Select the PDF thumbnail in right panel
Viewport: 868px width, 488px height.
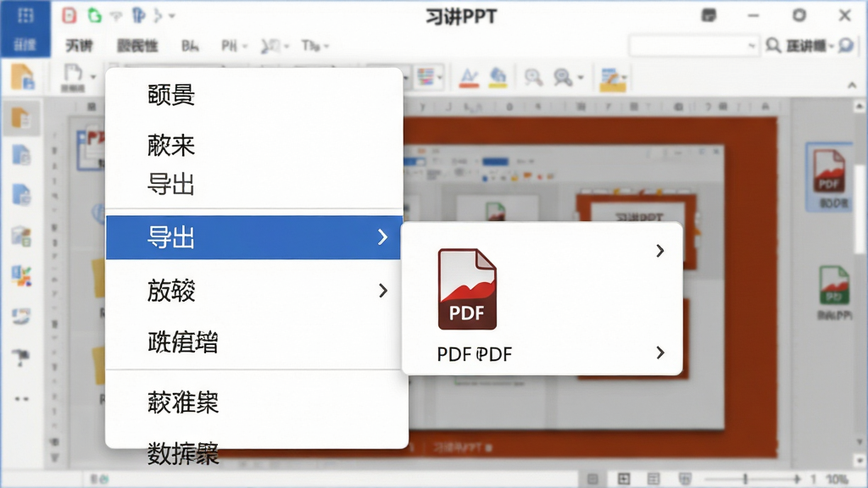click(x=829, y=177)
